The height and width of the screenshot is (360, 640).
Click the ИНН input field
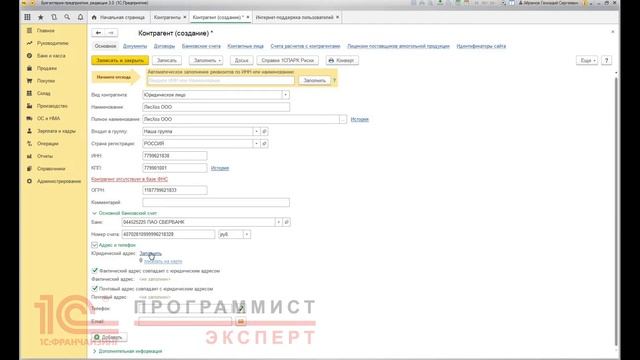tap(175, 156)
